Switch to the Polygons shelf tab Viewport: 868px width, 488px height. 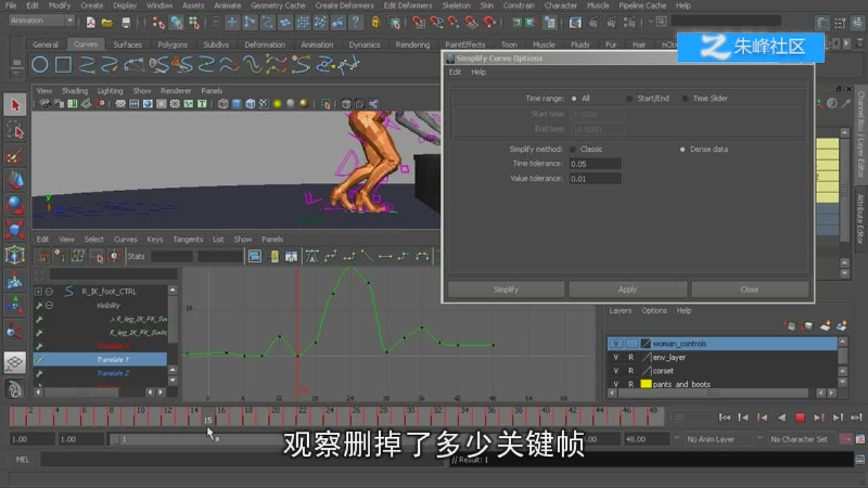[172, 45]
